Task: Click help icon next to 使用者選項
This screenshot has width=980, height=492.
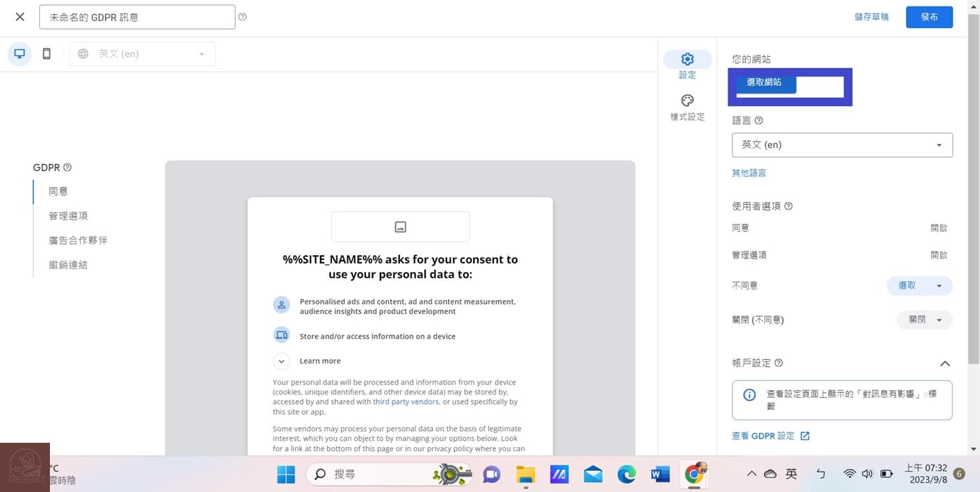Action: [x=788, y=206]
